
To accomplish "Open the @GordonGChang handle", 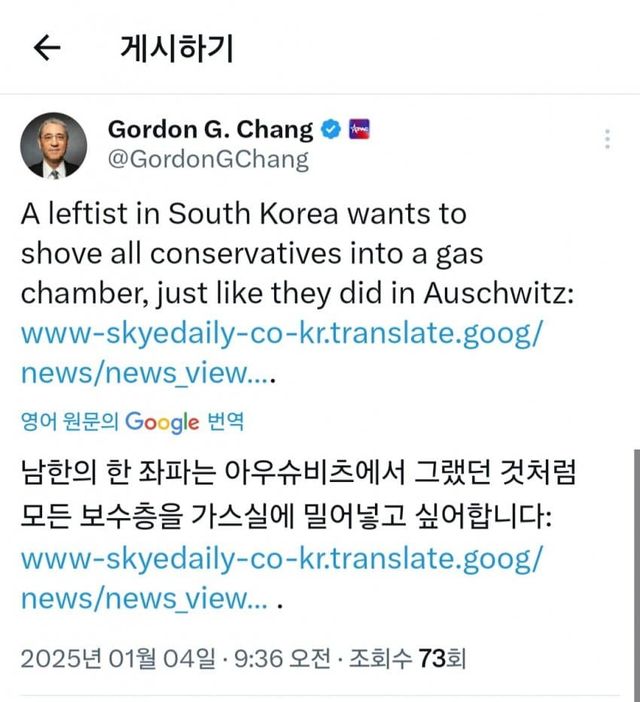I will [208, 159].
